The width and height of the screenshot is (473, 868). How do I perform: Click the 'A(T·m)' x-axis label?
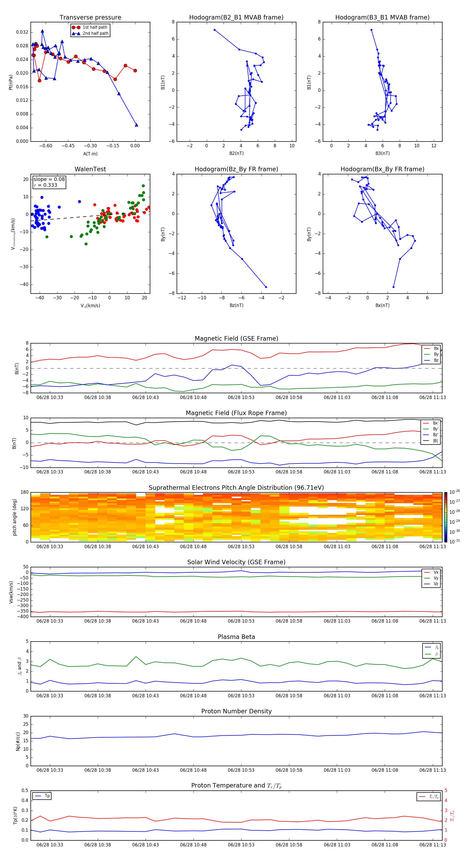coord(90,154)
